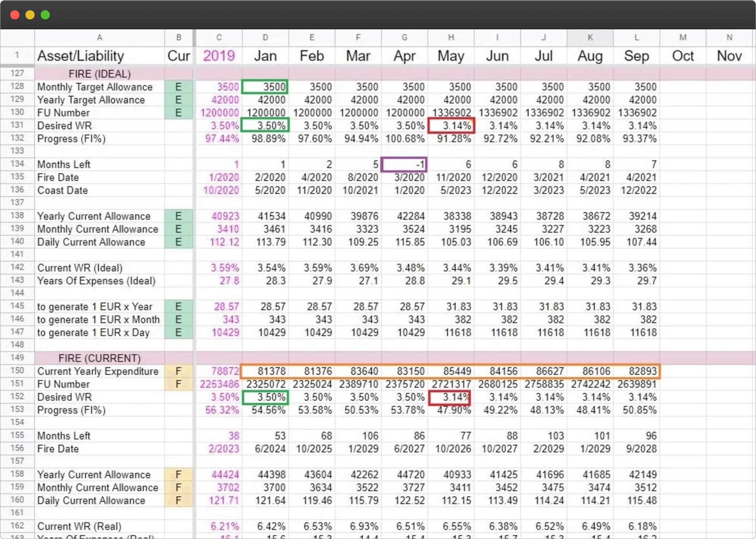756x539 pixels.
Task: Select Feb Yearly Current Allowance cell 43604
Action: (x=312, y=474)
